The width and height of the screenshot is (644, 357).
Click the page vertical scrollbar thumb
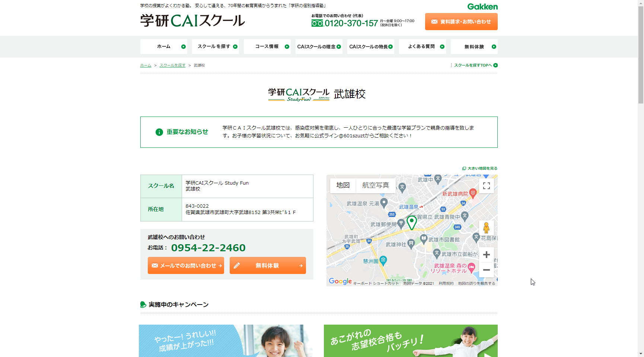click(641, 54)
